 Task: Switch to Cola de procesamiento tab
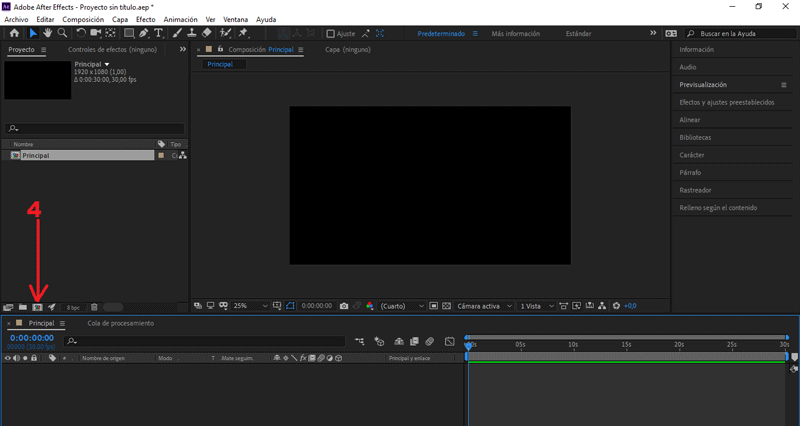point(120,323)
